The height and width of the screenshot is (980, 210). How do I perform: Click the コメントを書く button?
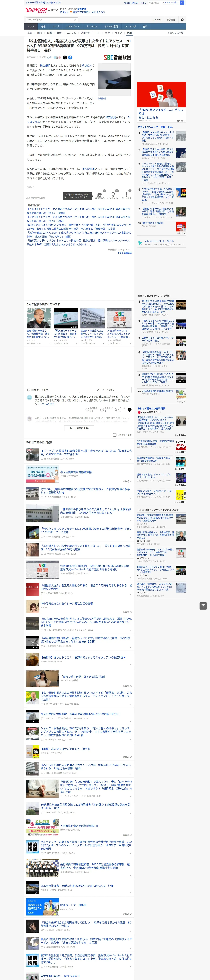click(105, 390)
